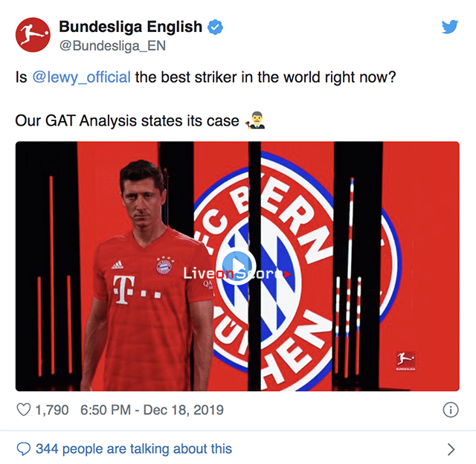
Task: Click the tweet text about best striker
Action: click(206, 77)
